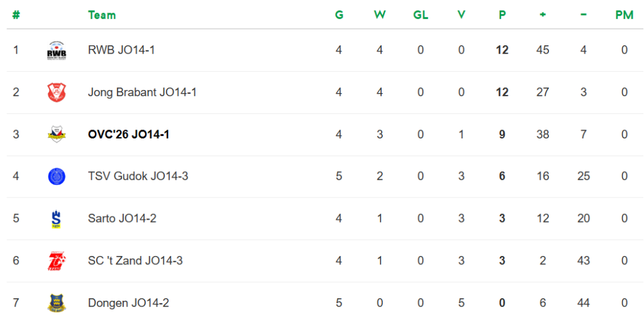Click the Dongen club crest
The width and height of the screenshot is (644, 324).
[x=57, y=303]
